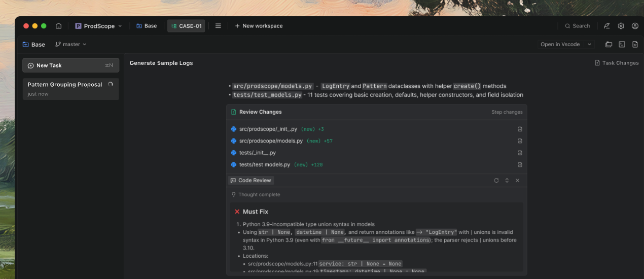This screenshot has height=279, width=644.
Task: Create a New workspace
Action: tap(259, 26)
